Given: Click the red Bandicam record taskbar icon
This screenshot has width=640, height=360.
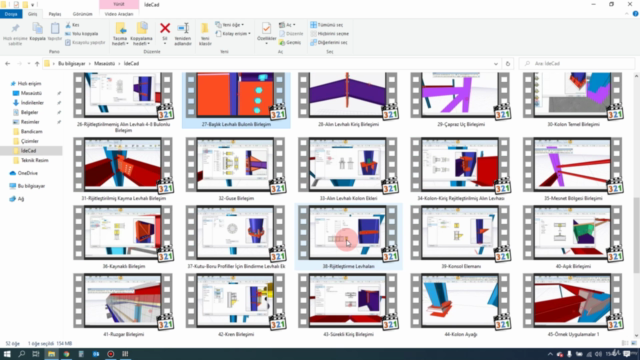Looking at the screenshot, I should [111, 354].
